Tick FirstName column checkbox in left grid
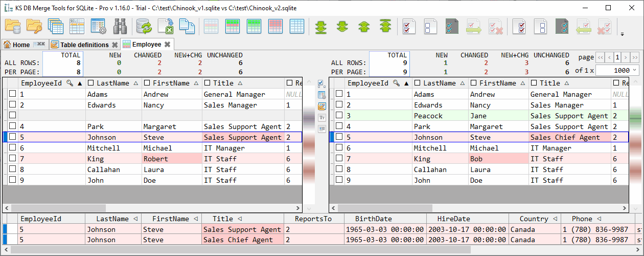The height and width of the screenshot is (256, 644). tap(147, 83)
